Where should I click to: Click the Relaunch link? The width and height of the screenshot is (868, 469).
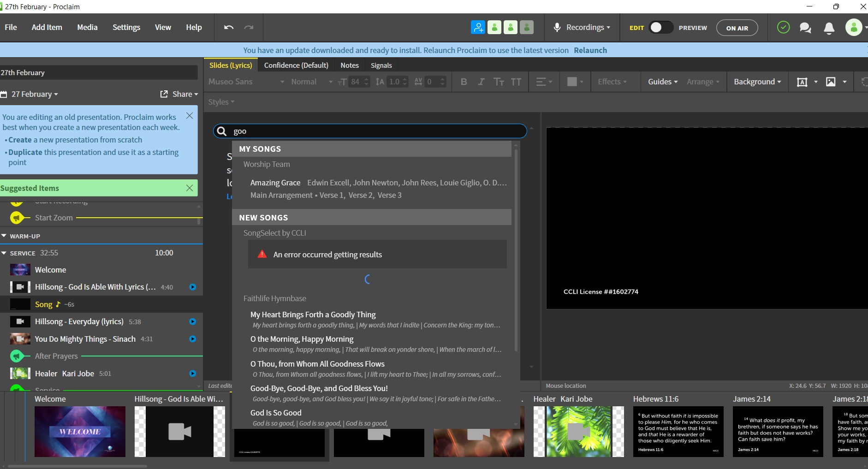pyautogui.click(x=590, y=50)
